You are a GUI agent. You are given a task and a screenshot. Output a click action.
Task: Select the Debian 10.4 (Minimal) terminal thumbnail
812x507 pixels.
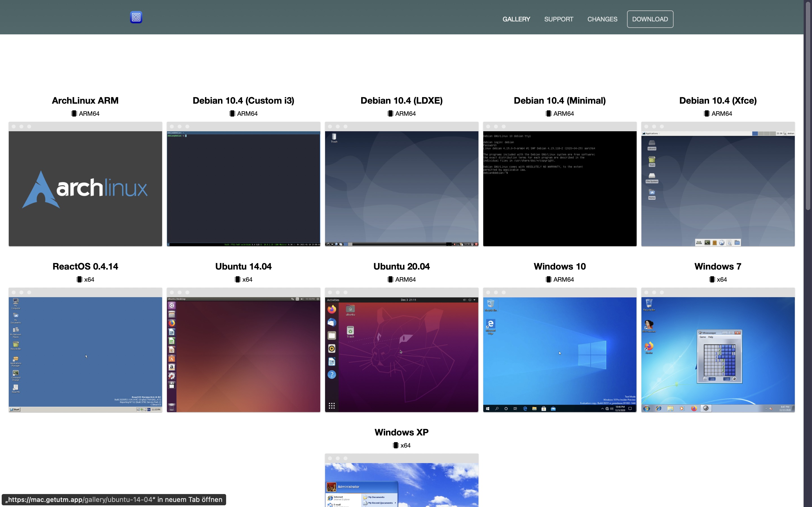pyautogui.click(x=559, y=188)
